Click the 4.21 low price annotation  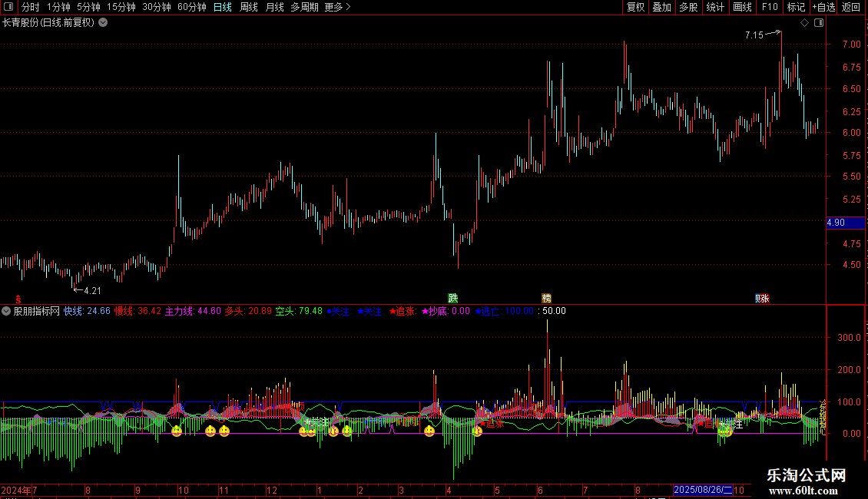click(x=92, y=290)
